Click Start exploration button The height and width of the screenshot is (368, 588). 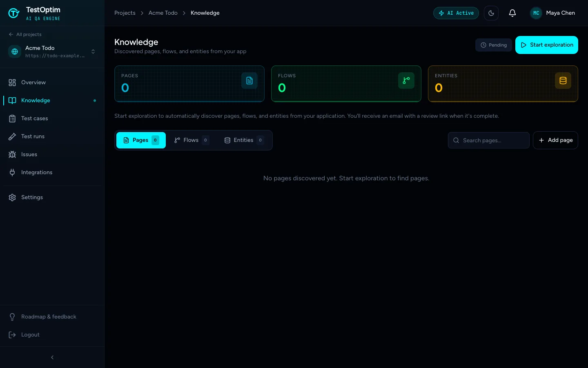point(547,45)
